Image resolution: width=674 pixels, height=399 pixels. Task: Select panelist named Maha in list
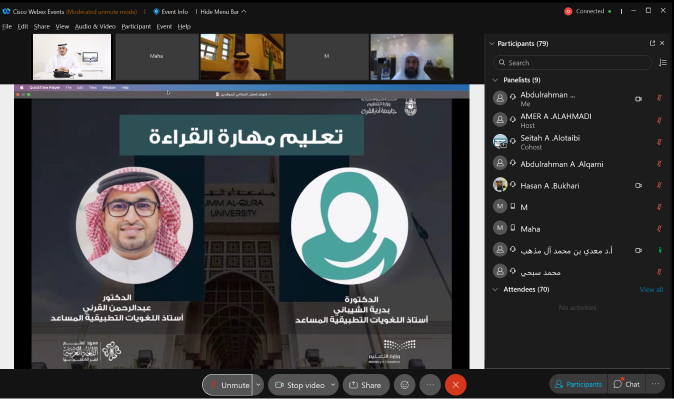pos(578,229)
